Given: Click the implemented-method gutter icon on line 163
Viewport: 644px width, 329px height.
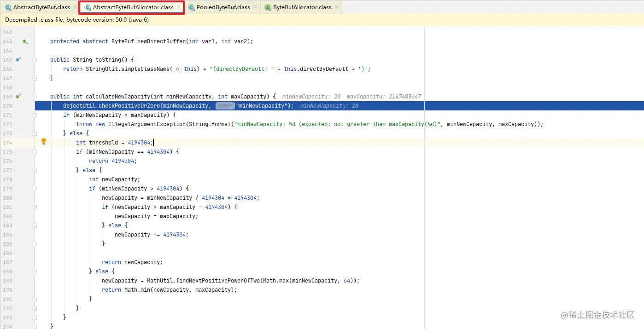Looking at the screenshot, I should coord(25,41).
